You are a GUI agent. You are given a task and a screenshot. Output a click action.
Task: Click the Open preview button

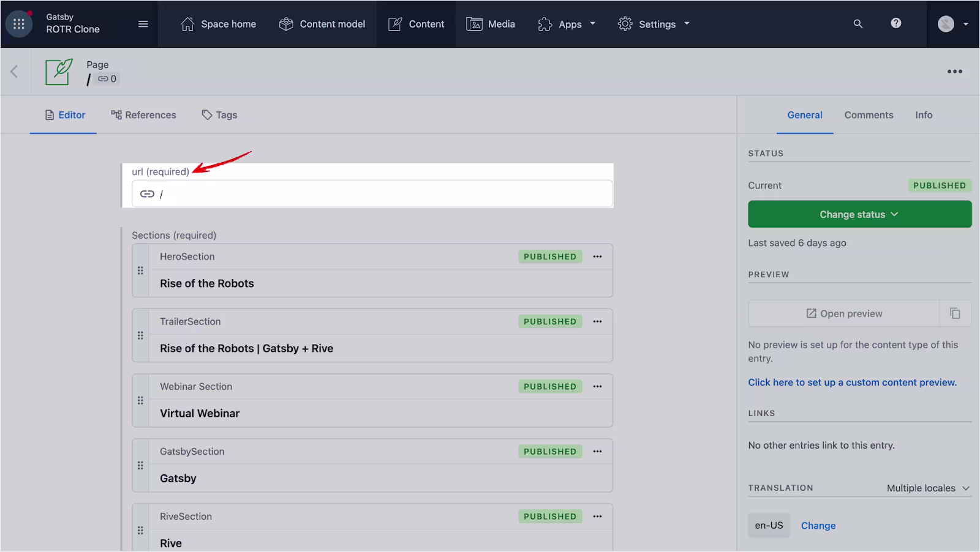coord(844,313)
